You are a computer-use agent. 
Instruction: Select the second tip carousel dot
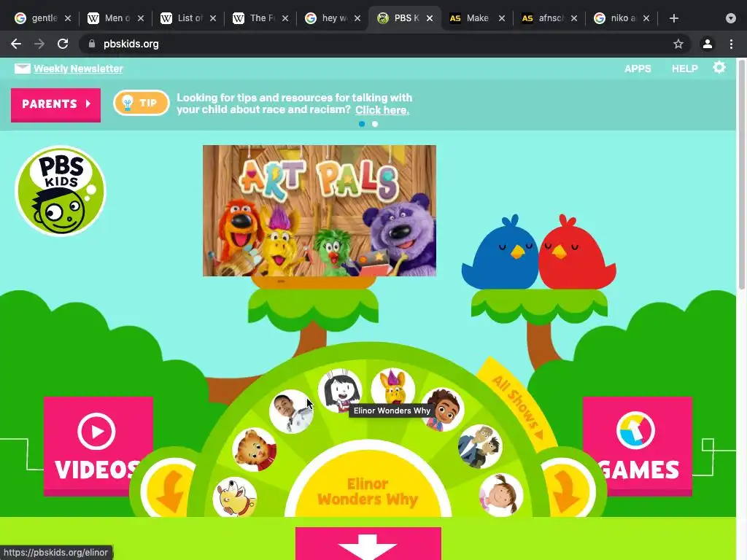point(375,124)
